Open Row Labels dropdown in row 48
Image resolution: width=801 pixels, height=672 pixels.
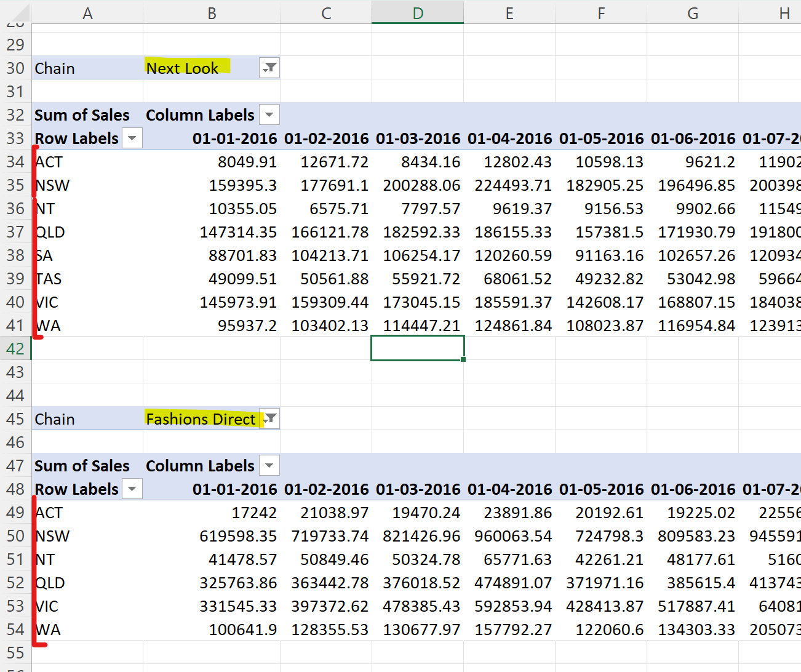tap(132, 489)
